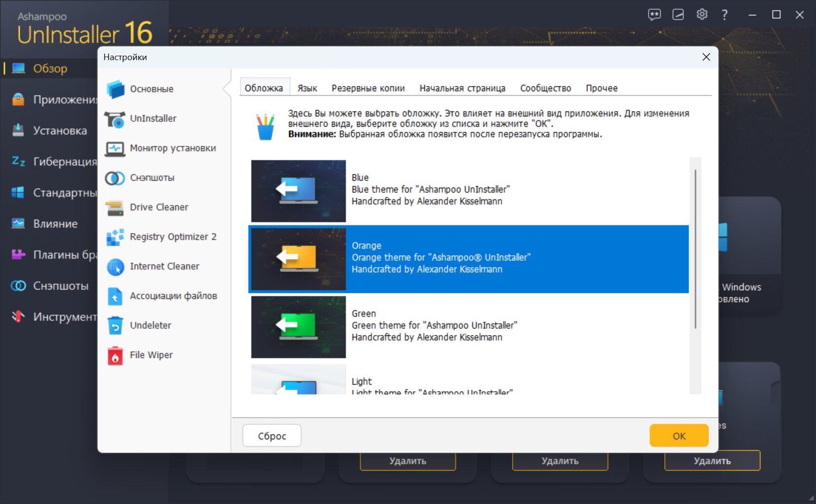
Task: Switch to the Начальная страница tab
Action: pyautogui.click(x=462, y=88)
